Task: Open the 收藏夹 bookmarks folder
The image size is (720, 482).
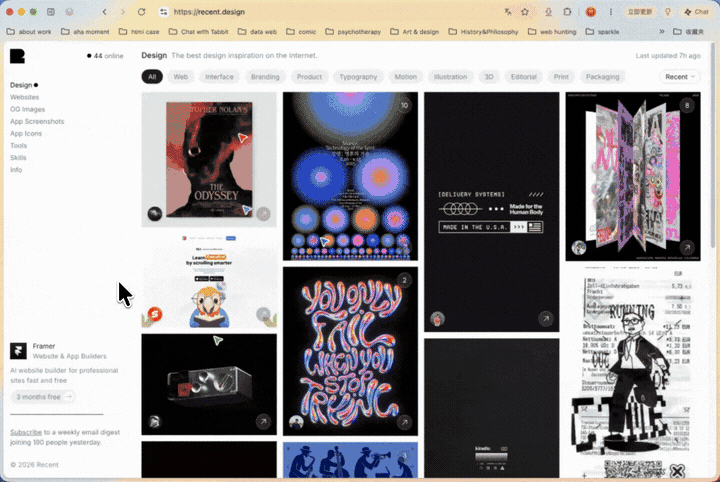Action: (688, 32)
